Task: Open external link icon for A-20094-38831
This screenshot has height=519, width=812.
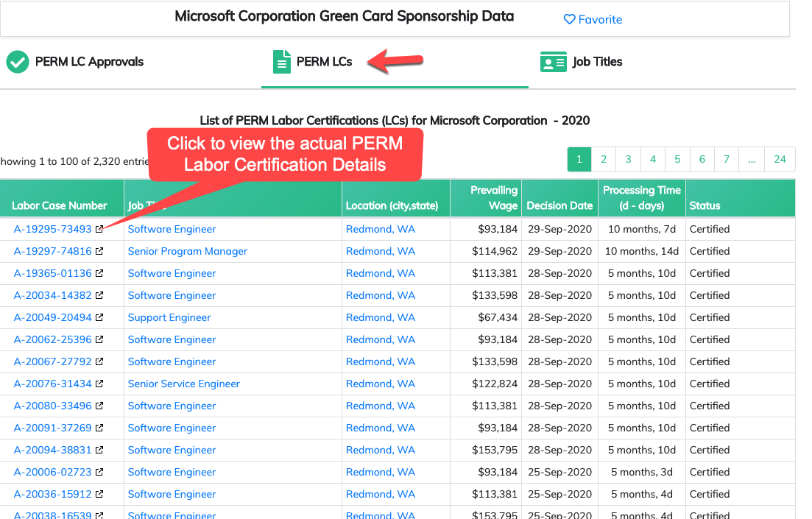Action: [99, 450]
